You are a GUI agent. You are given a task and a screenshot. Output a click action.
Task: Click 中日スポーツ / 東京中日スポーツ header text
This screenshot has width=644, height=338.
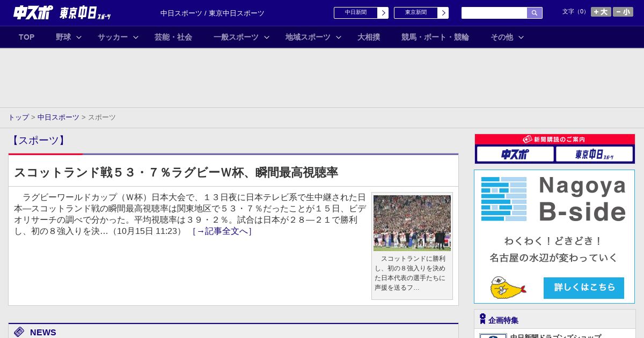pos(213,13)
